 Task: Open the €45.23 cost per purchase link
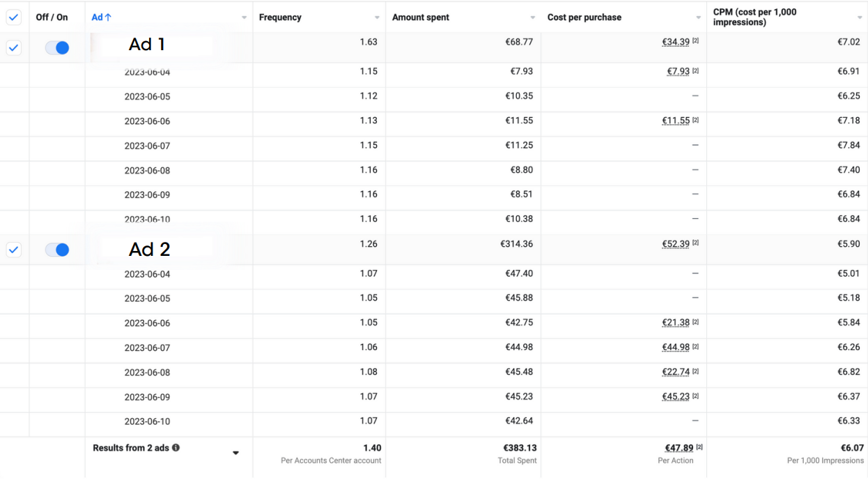point(676,396)
